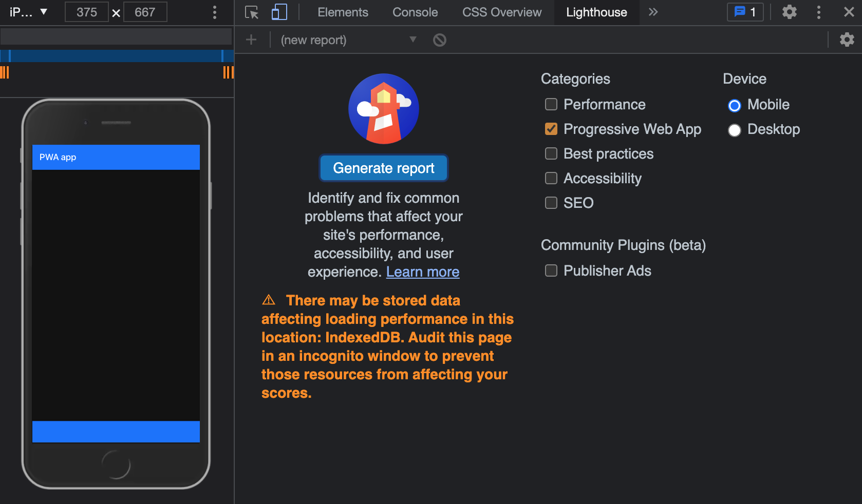Edit the viewport width field 375

(x=87, y=12)
